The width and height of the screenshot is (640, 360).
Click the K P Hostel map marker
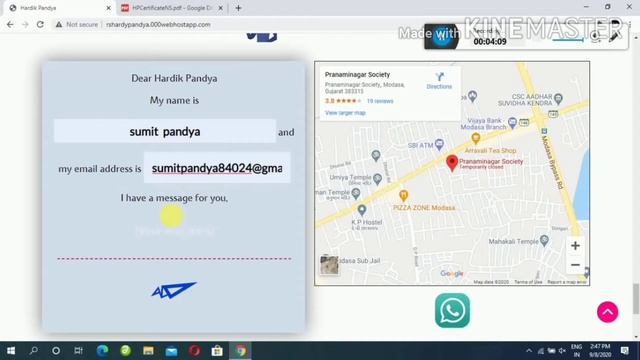pyautogui.click(x=362, y=210)
